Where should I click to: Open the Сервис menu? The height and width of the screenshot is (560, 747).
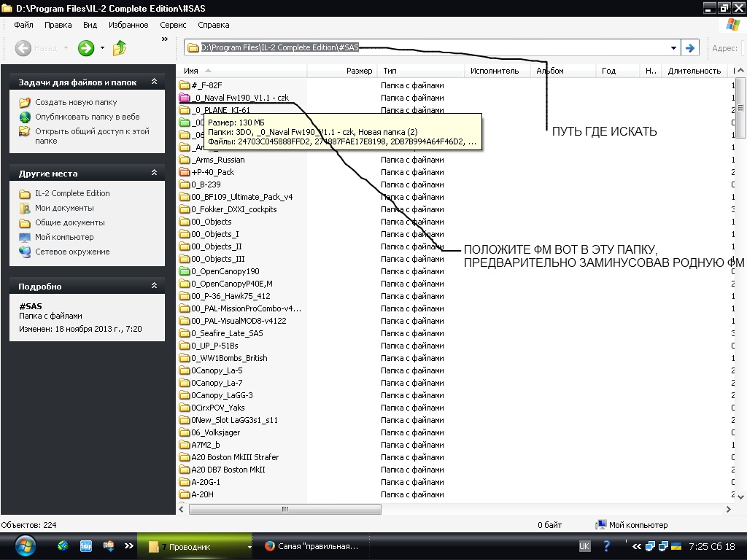pyautogui.click(x=172, y=25)
